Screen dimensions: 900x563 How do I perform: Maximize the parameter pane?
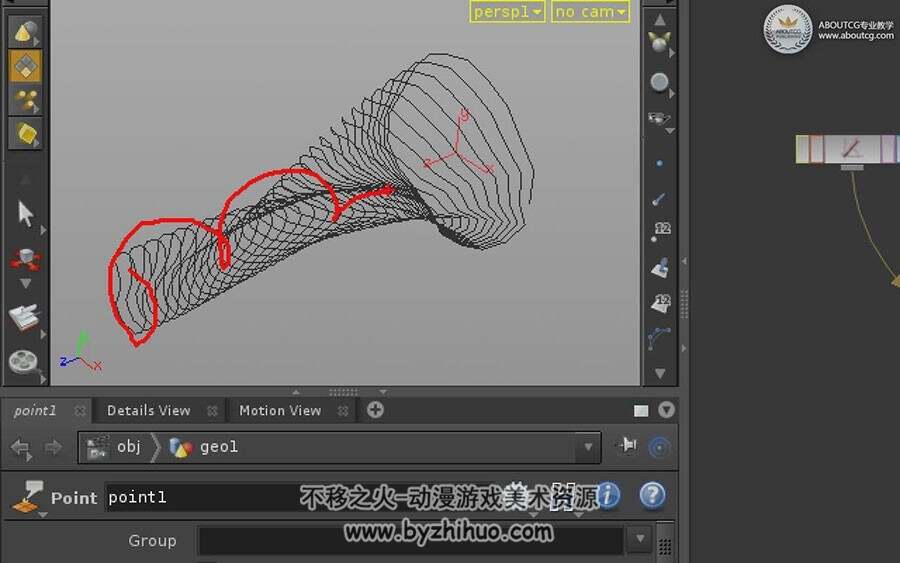point(641,411)
